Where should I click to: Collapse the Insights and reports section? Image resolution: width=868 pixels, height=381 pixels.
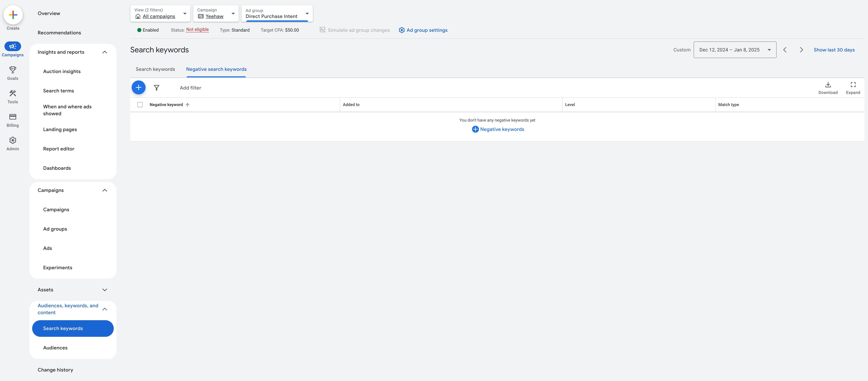pos(105,52)
